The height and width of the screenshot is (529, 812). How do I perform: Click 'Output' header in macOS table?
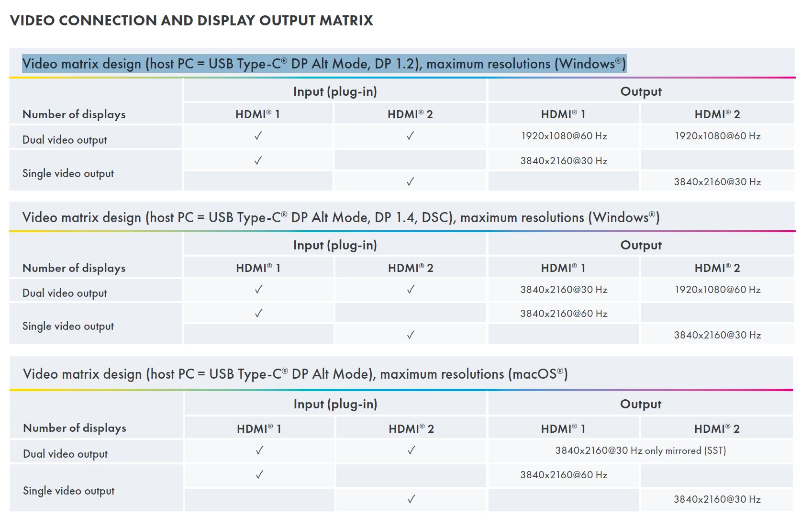point(641,404)
